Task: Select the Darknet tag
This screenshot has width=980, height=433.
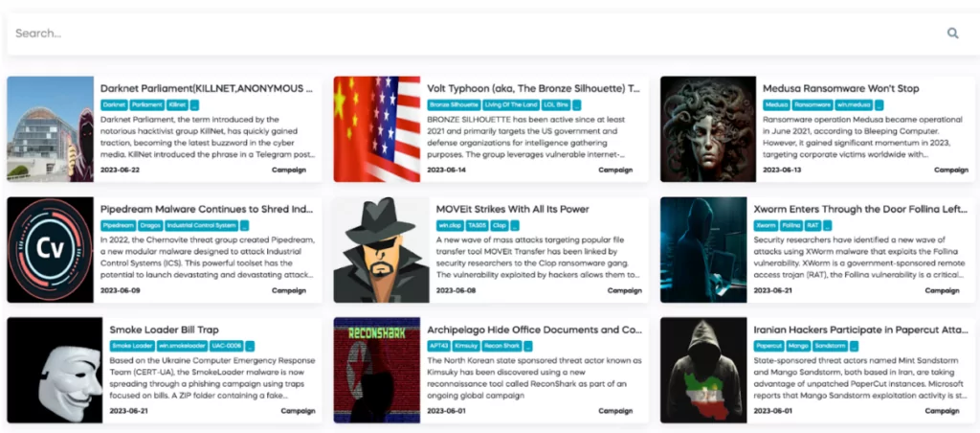Action: pos(114,105)
